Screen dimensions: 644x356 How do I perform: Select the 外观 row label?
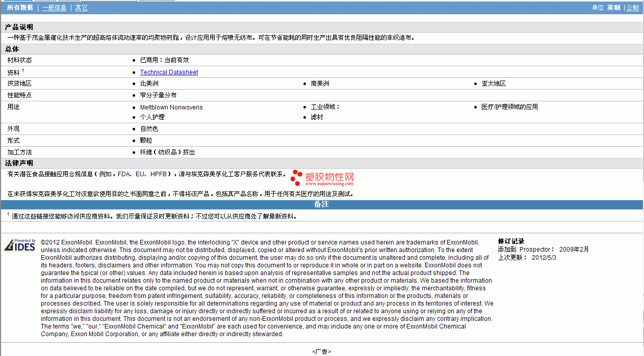[x=13, y=129]
